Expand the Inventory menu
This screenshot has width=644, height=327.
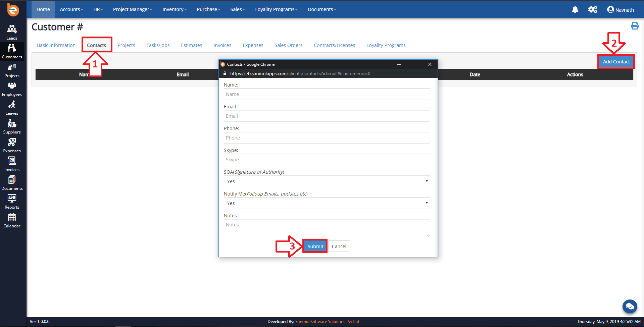tap(175, 9)
